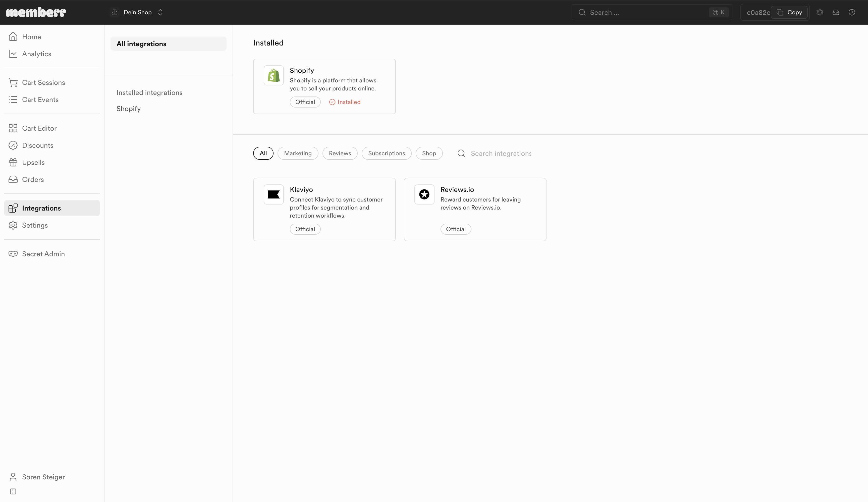Click the Cart Events list icon
868x502 pixels.
coord(13,99)
